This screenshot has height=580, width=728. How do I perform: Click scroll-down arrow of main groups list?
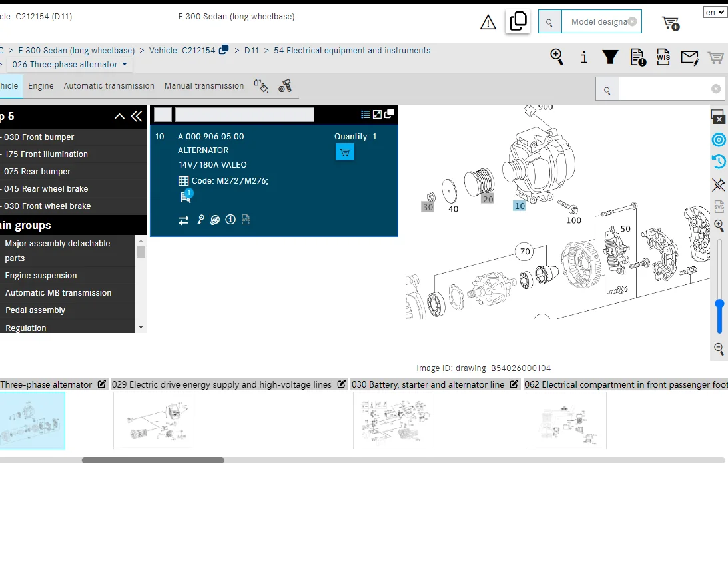pyautogui.click(x=141, y=327)
